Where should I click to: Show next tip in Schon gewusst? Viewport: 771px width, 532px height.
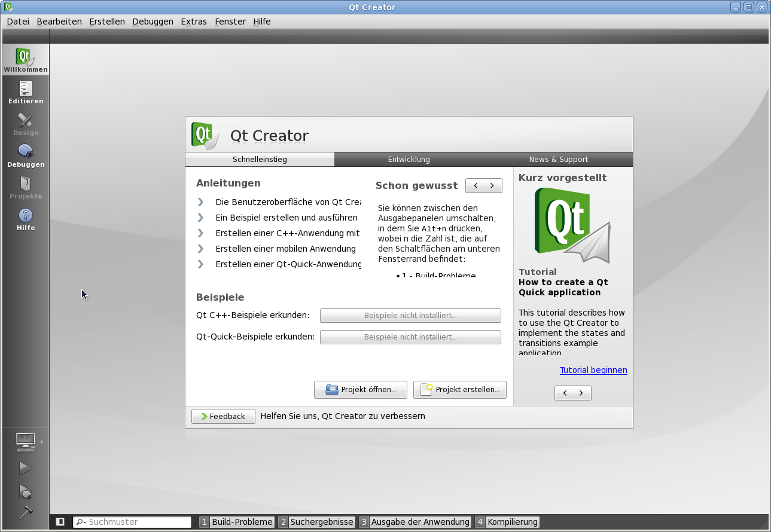tap(492, 186)
